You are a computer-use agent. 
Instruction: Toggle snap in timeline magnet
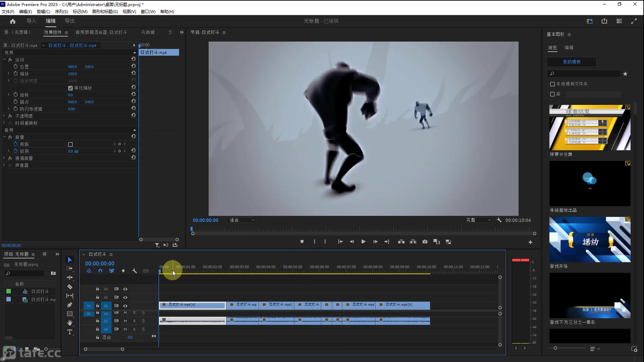pos(100,271)
